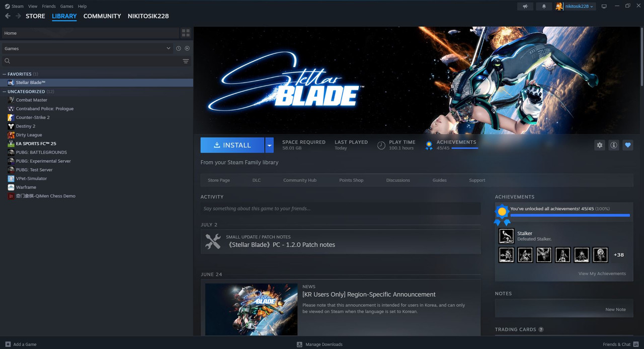
Task: Open the announcements megaphone icon
Action: click(x=525, y=6)
